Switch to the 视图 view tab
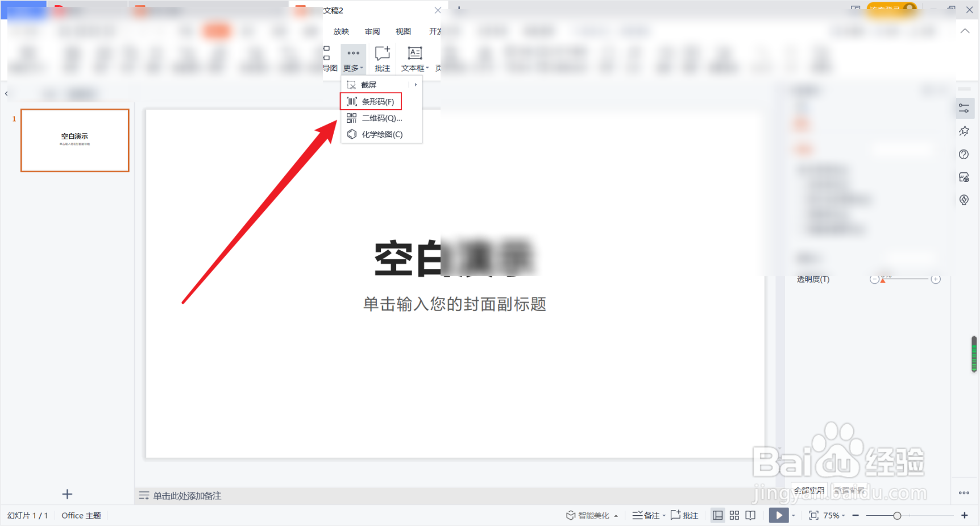 [403, 31]
